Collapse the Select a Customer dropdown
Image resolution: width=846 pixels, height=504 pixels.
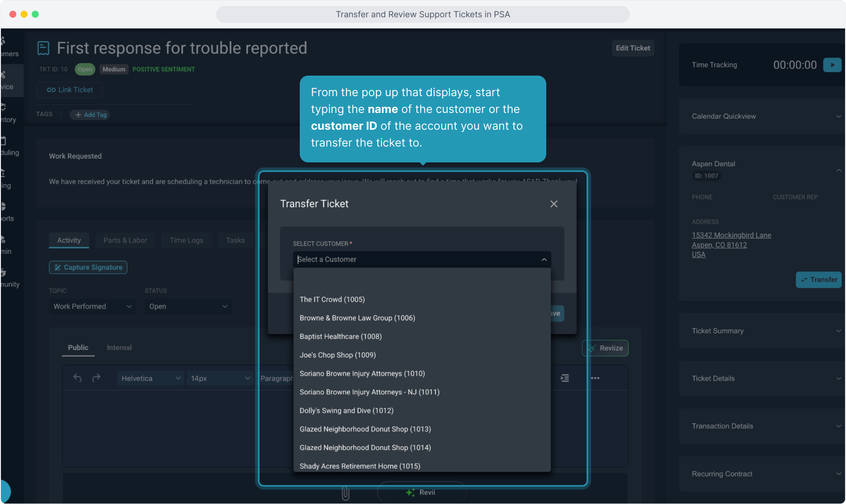(x=544, y=259)
